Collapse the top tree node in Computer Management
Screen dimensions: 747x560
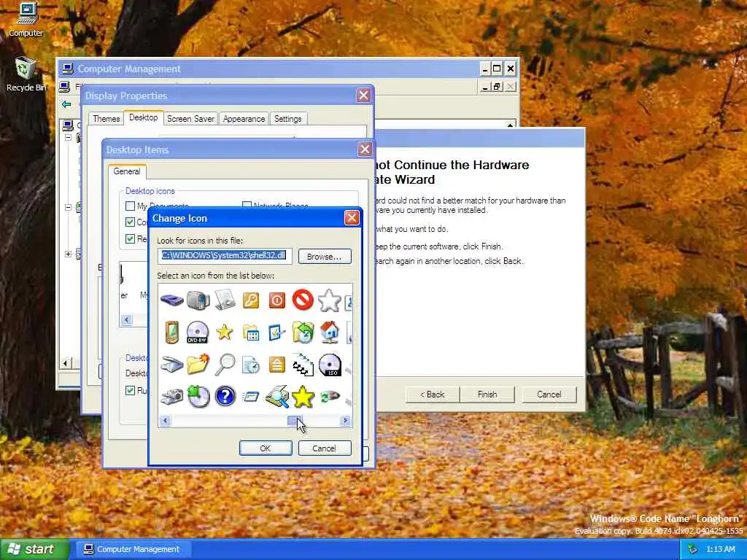[68, 138]
